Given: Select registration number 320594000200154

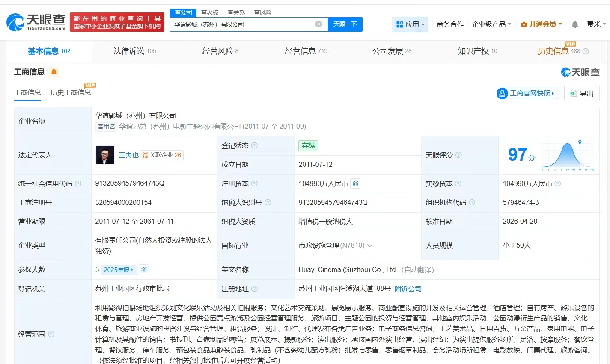Looking at the screenshot, I should click(x=123, y=202).
